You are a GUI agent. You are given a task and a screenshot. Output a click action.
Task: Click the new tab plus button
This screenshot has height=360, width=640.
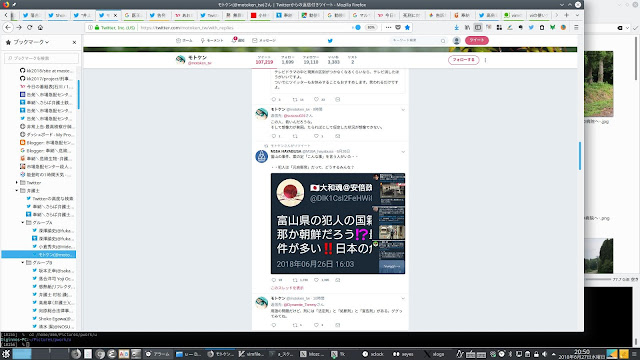click(x=567, y=15)
